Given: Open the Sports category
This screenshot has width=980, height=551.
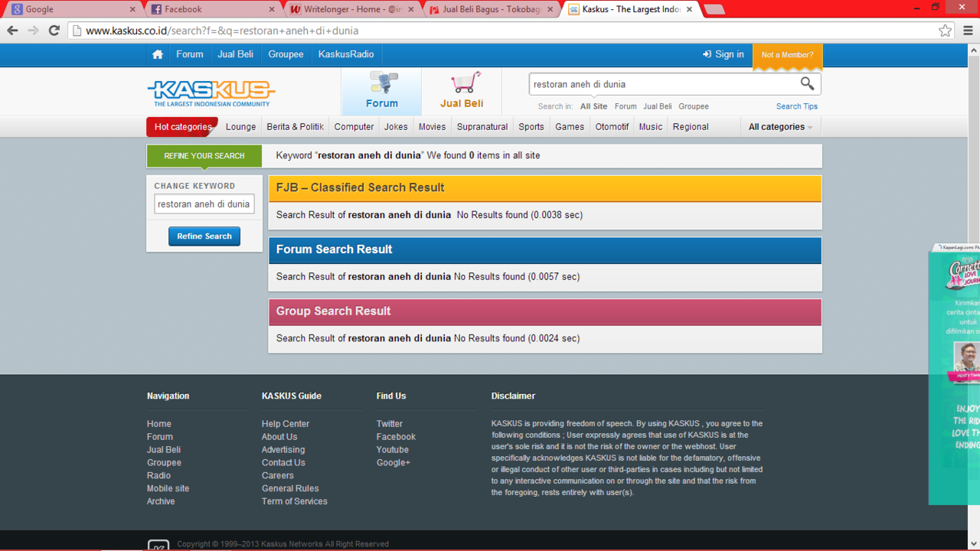Looking at the screenshot, I should point(531,127).
